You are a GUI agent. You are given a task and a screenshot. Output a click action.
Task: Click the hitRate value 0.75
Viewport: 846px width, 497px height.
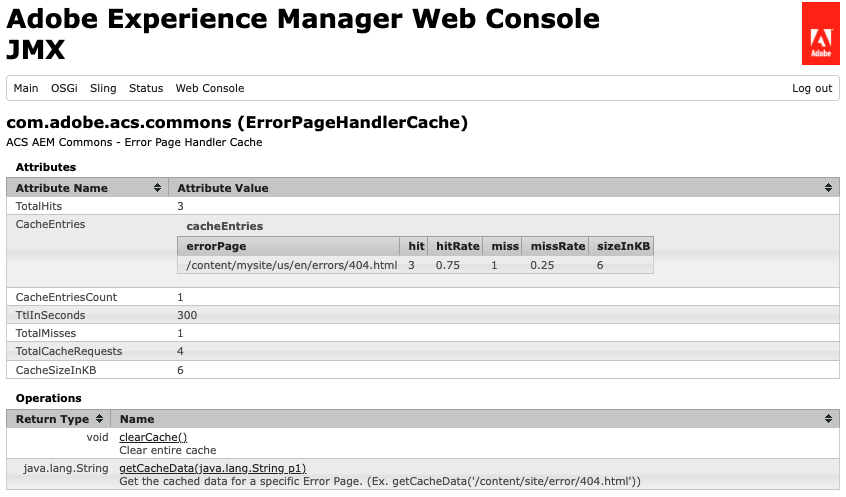[448, 265]
